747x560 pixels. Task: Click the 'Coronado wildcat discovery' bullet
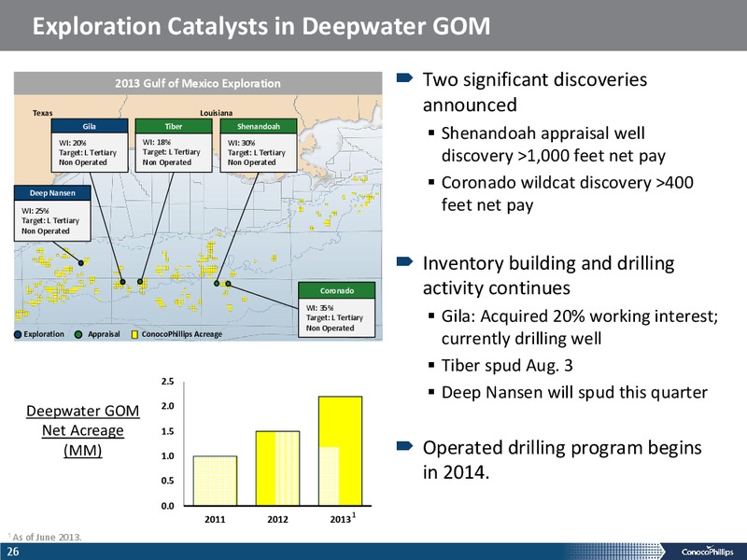[x=567, y=194]
